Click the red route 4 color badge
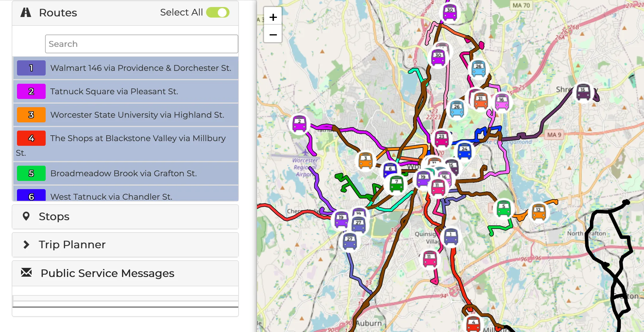 point(31,138)
